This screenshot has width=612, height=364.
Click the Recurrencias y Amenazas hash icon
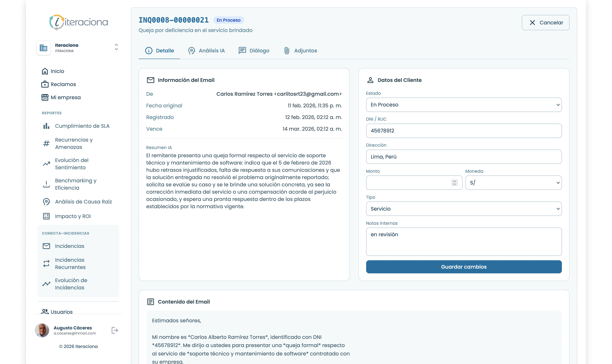click(x=46, y=143)
